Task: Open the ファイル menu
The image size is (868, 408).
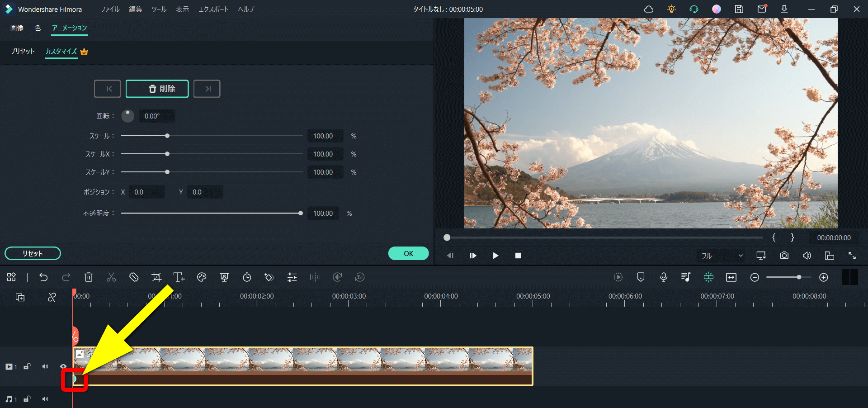Action: [x=110, y=9]
